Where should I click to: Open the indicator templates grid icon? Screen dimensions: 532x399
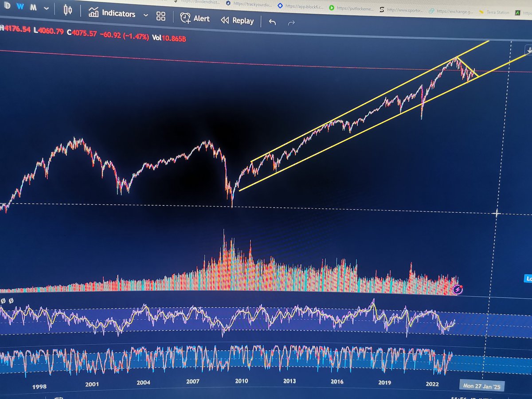(161, 17)
